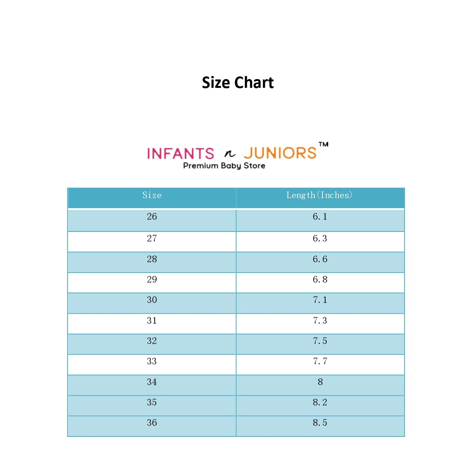Select size 36 cell
Viewport: 476px width, 476px height.
152,426
